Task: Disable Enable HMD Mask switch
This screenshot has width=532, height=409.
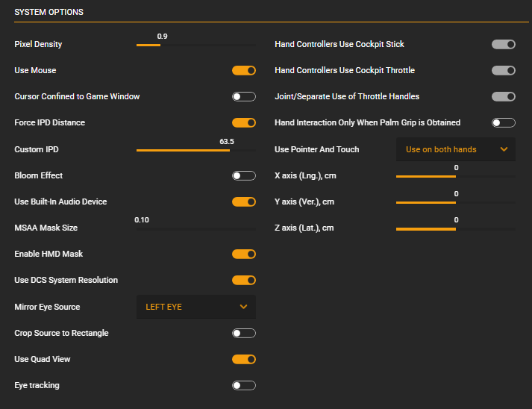Action: tap(243, 254)
